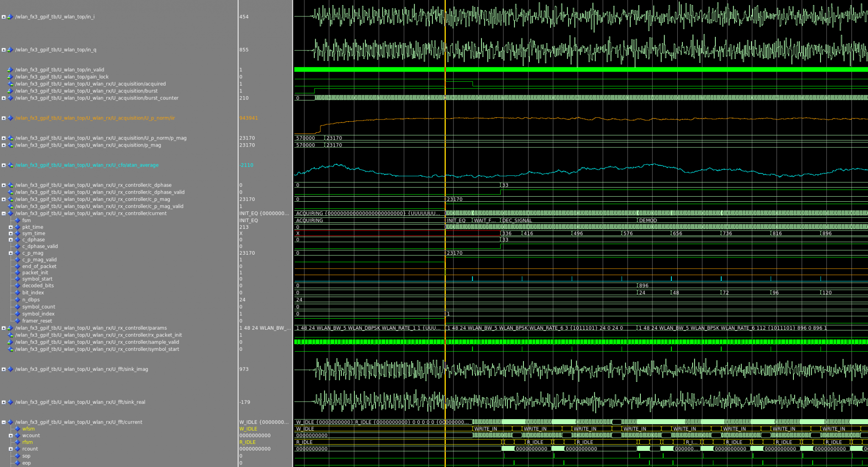Click the DEMOD state in fsm waveform
This screenshot has width=868, height=467.
click(x=648, y=220)
